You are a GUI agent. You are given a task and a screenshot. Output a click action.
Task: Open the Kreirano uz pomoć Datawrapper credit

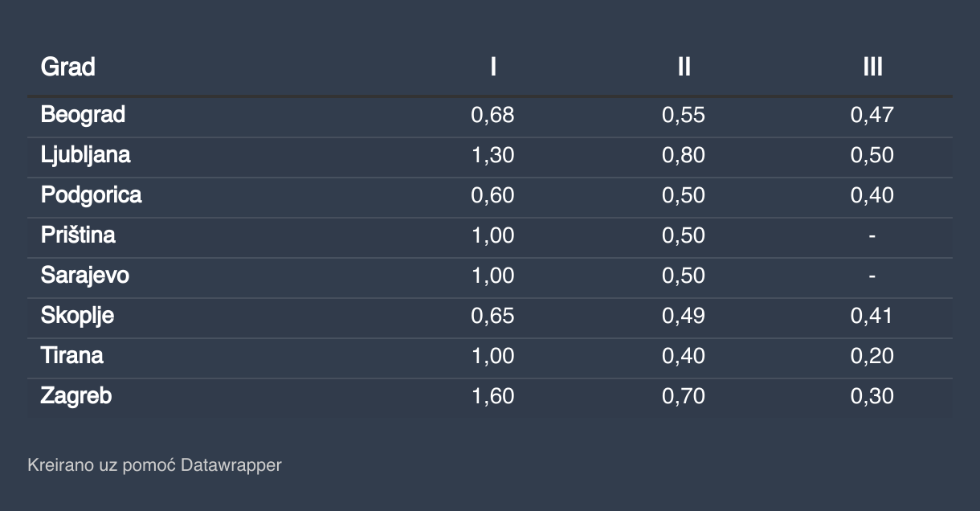click(x=154, y=464)
